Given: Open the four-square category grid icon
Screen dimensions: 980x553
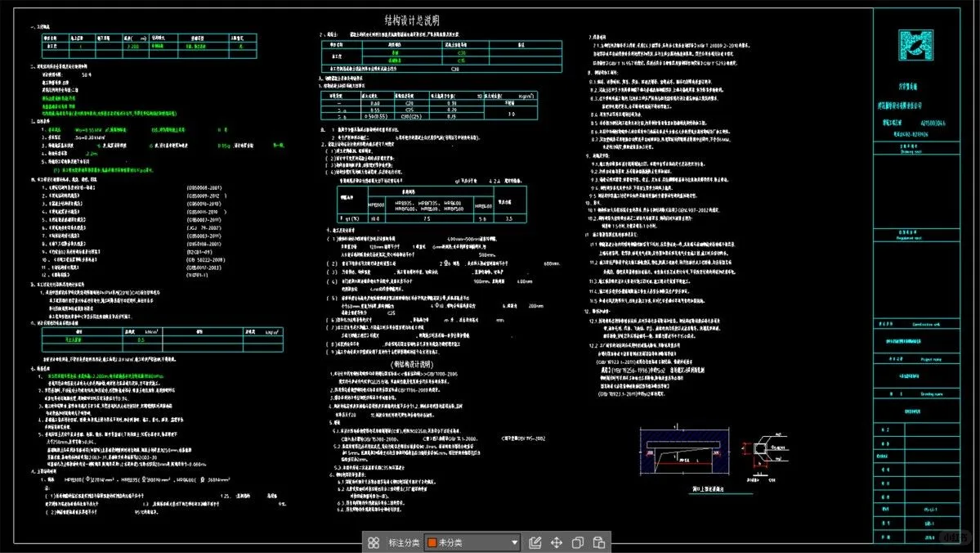Looking at the screenshot, I should point(374,542).
